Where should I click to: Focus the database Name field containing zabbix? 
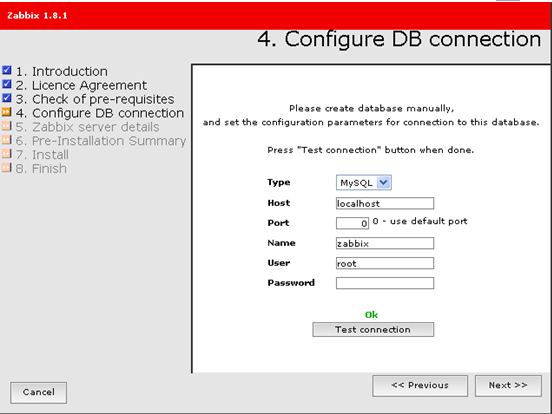(x=385, y=243)
